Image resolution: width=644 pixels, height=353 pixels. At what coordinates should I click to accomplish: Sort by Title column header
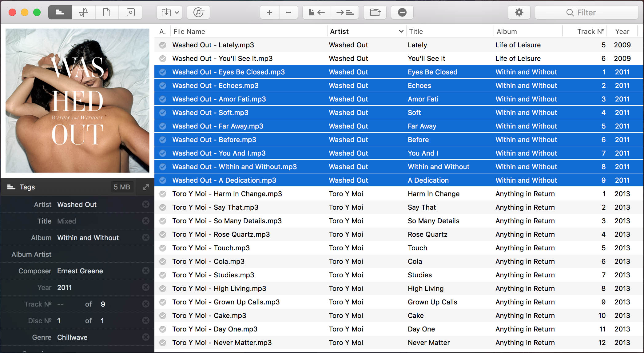(x=450, y=31)
